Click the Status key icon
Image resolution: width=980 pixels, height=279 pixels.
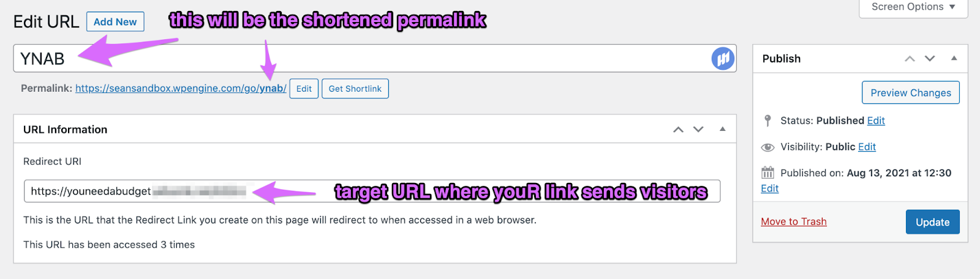[767, 121]
